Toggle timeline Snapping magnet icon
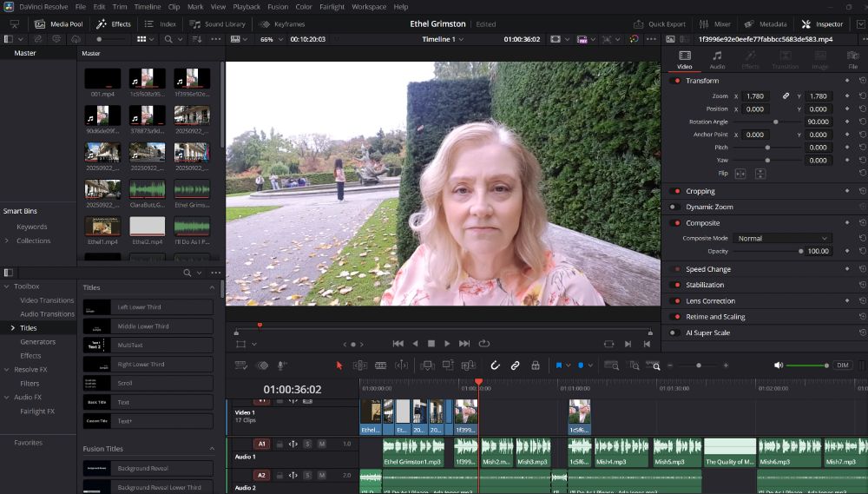Screen dimensions: 868x494 tap(495, 366)
